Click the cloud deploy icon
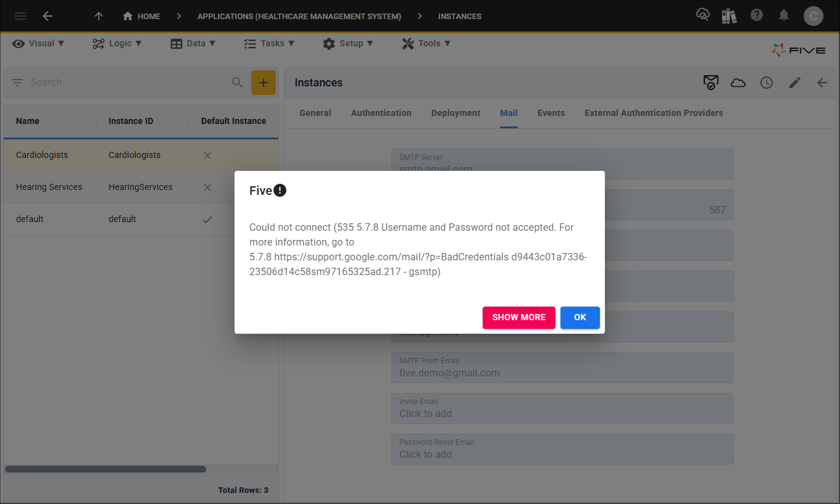This screenshot has width=840, height=504. point(738,83)
